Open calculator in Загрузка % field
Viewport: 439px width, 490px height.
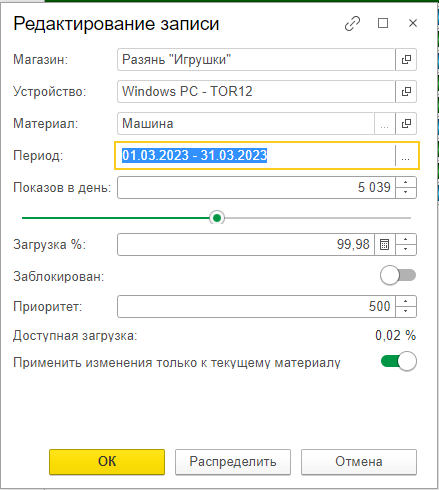click(384, 244)
